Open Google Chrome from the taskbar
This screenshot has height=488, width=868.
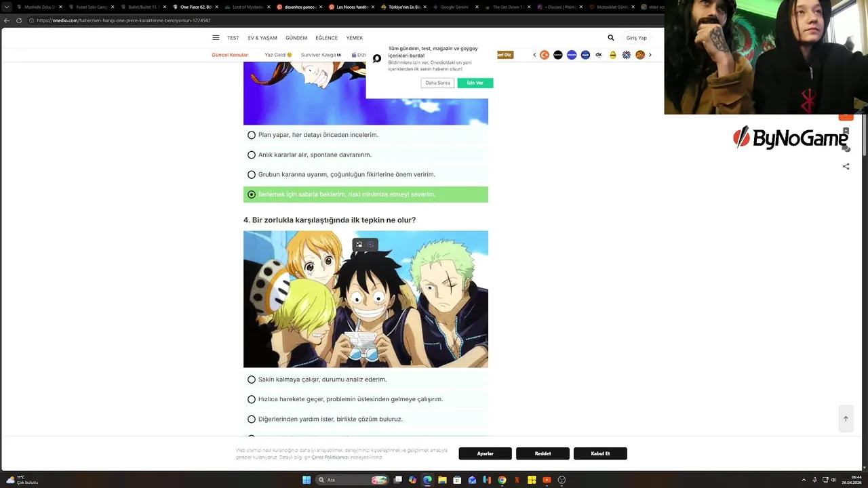502,480
